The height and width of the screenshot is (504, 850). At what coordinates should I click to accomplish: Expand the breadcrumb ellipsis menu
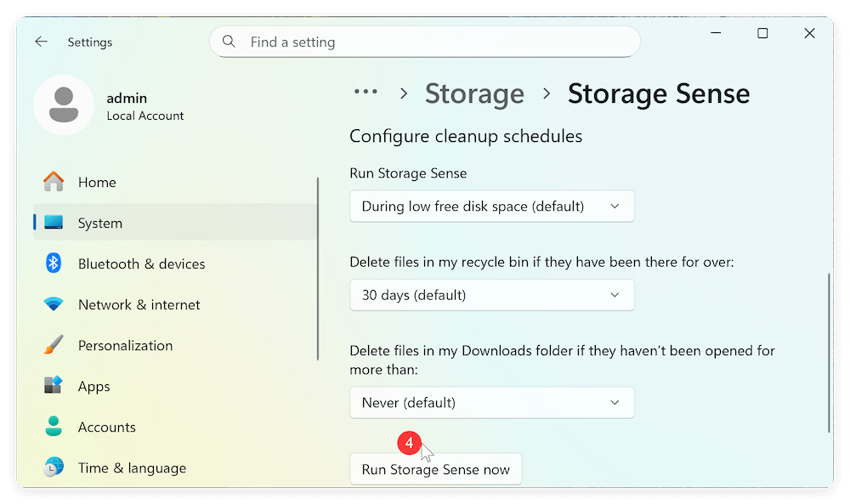click(x=365, y=92)
